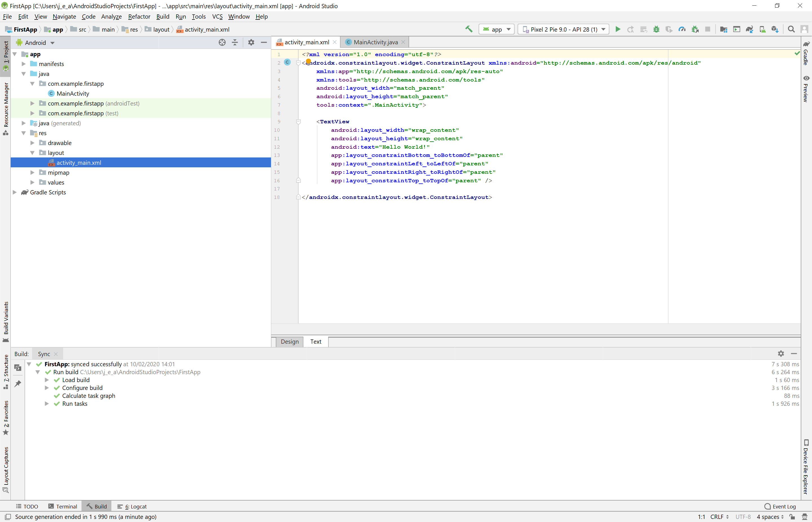Toggle tool window bars icon bottom-left
812x522 pixels.
point(8,517)
